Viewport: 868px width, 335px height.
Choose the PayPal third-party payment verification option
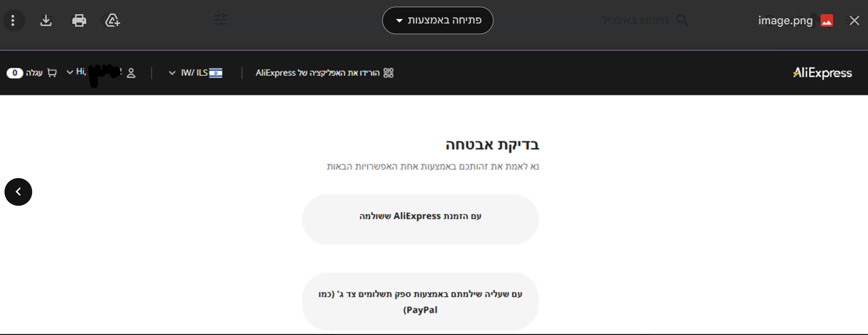421,302
